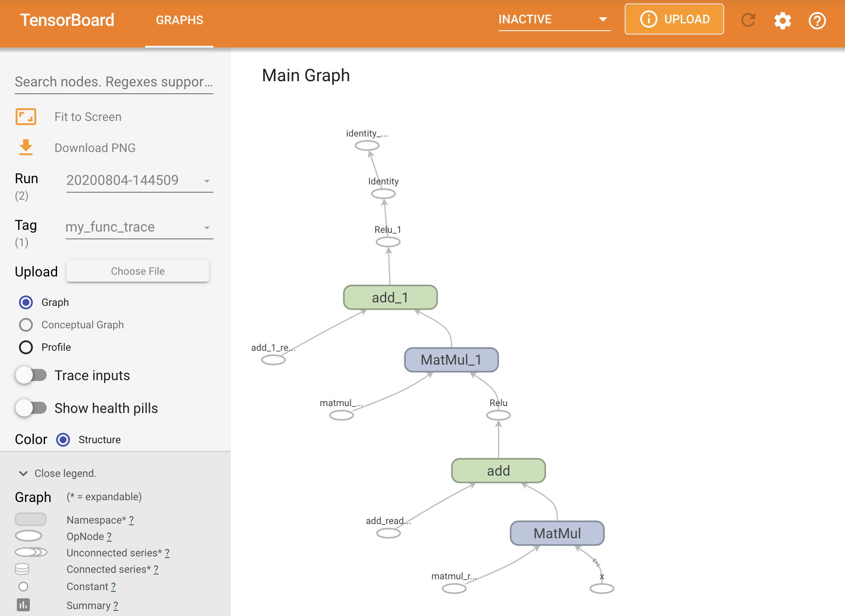Select the Profile radio button

coord(25,346)
